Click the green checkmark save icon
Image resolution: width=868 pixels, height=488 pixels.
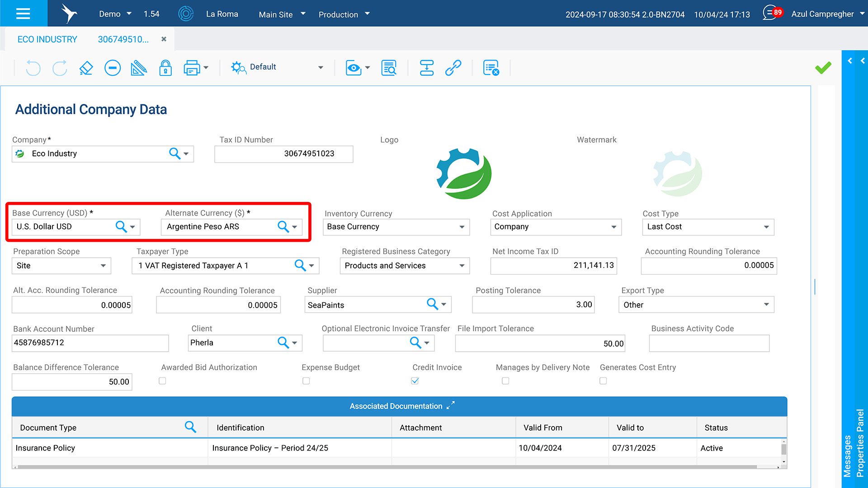click(823, 68)
